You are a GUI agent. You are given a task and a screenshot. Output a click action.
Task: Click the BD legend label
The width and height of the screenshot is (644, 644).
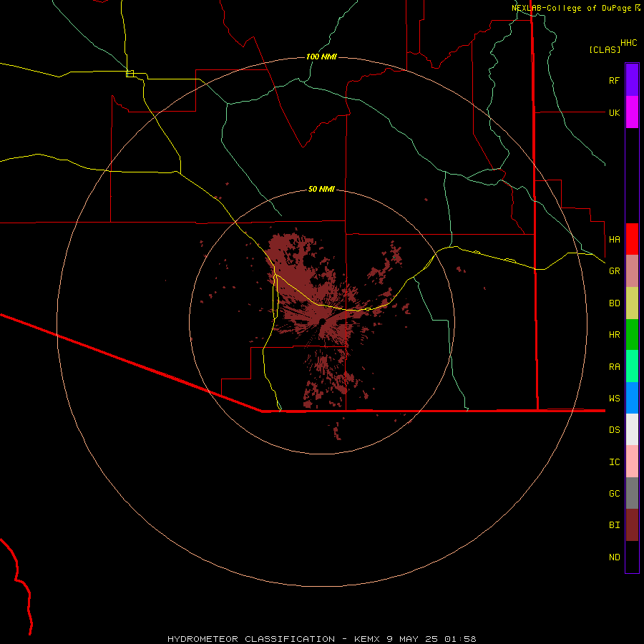614,303
